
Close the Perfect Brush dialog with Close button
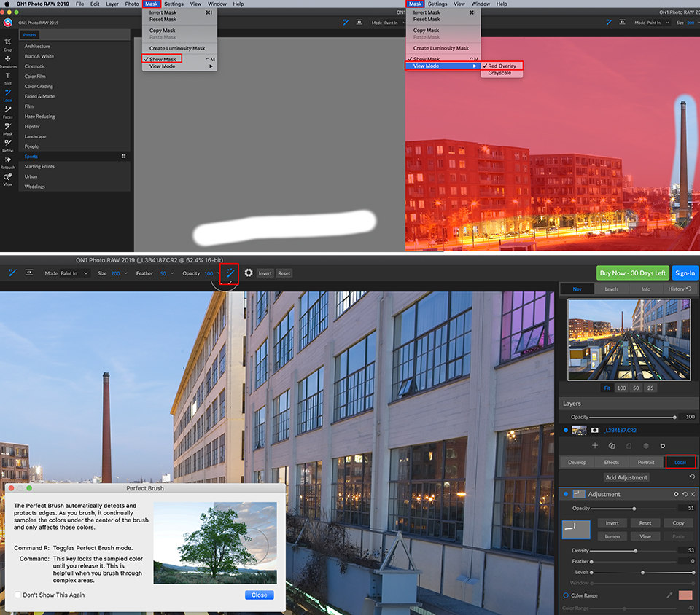click(260, 595)
